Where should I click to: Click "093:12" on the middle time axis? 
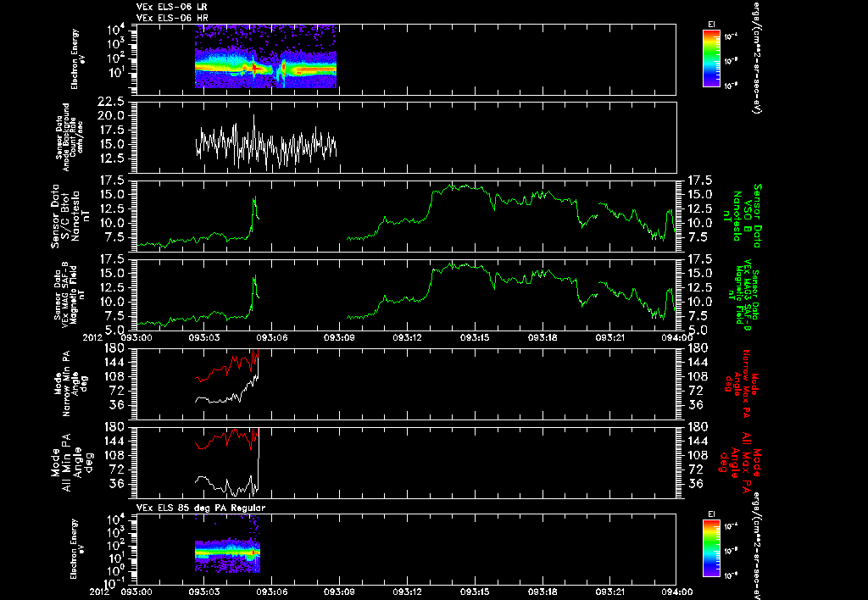(408, 337)
